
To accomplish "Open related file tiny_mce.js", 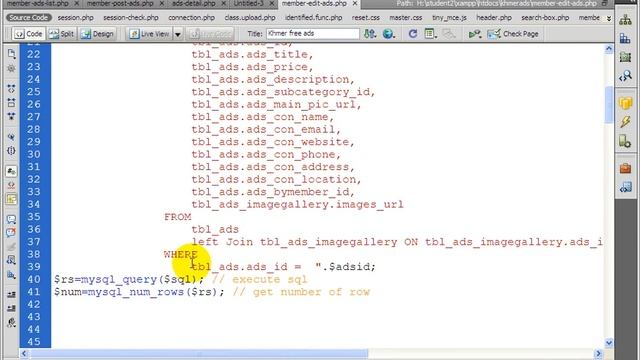I will point(449,18).
